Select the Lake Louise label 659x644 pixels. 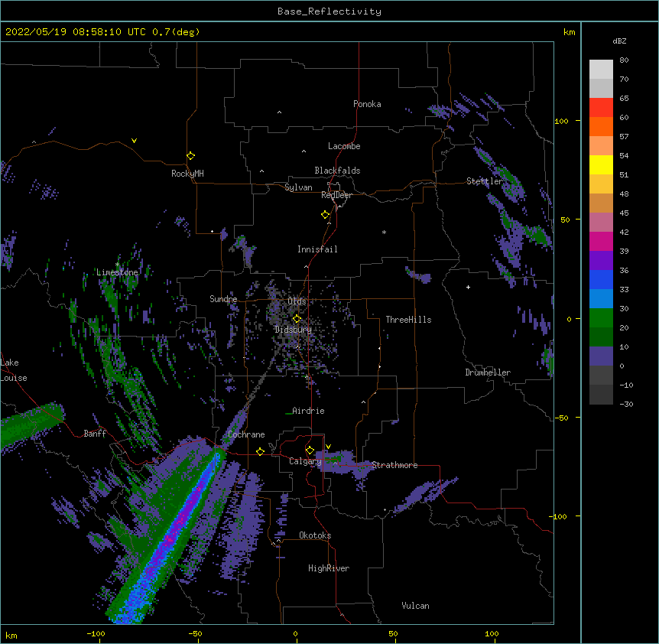[x=14, y=370]
